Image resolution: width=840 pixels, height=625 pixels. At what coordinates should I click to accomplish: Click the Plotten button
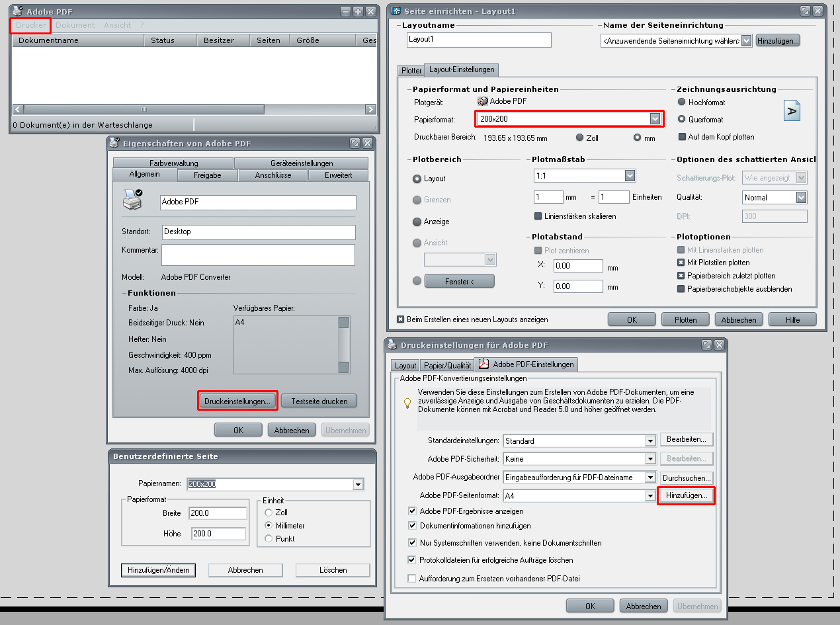686,320
